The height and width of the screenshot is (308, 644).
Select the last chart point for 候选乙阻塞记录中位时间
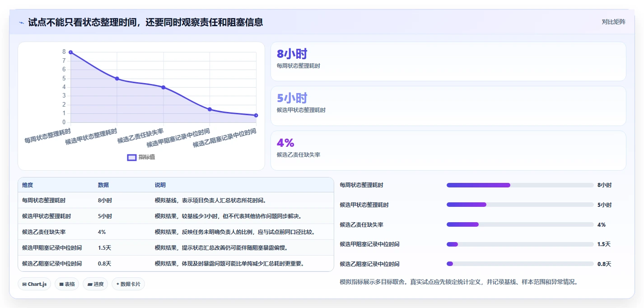coord(256,115)
